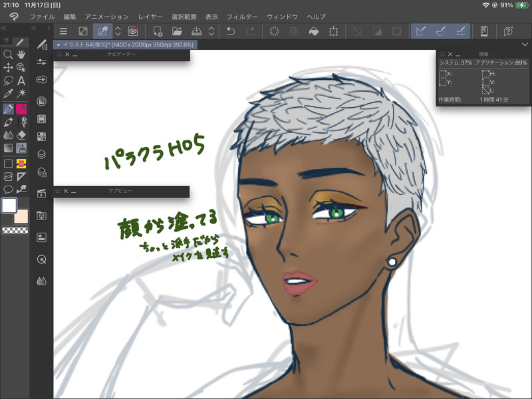This screenshot has width=532, height=399.
Task: Select the Balloon speech bubble tool
Action: 8,190
